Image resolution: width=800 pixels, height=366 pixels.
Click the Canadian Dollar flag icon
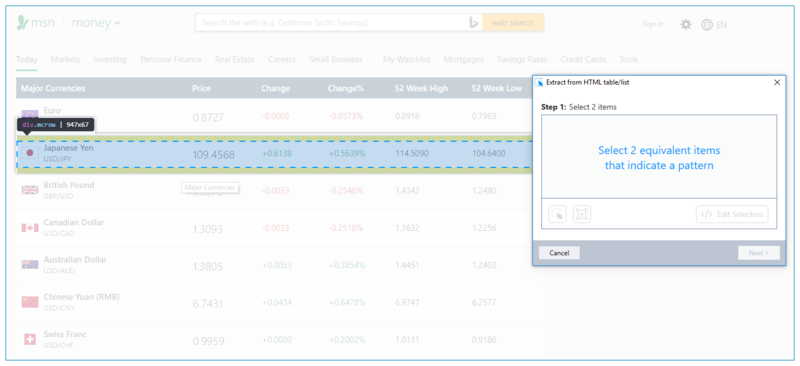30,227
